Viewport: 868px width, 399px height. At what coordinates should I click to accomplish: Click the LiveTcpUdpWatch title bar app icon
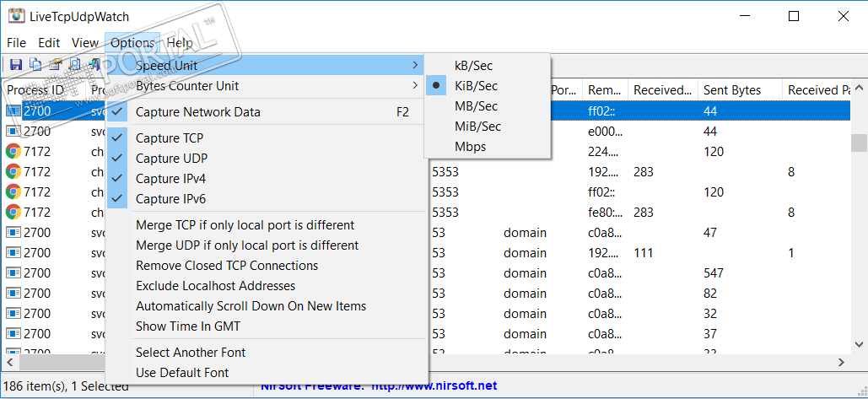[15, 16]
